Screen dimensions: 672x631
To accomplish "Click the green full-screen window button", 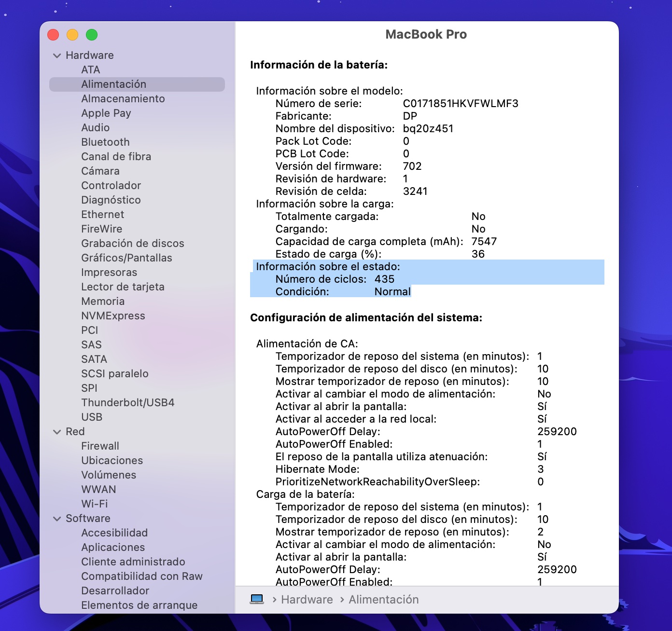I will [92, 35].
